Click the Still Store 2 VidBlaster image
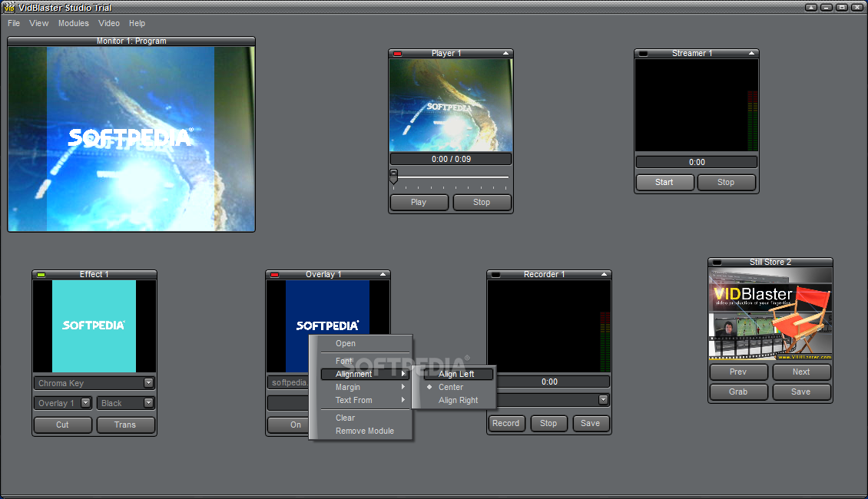This screenshot has height=499, width=868. [x=770, y=314]
